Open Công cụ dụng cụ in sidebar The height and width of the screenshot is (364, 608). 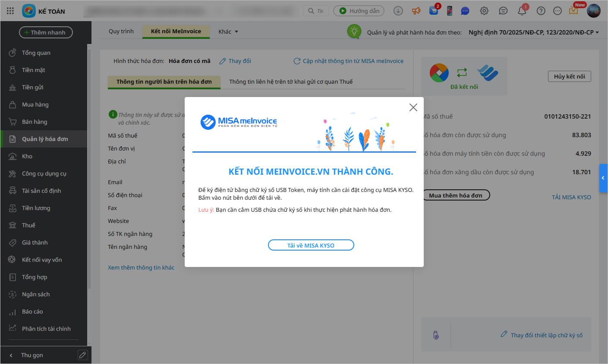(44, 173)
